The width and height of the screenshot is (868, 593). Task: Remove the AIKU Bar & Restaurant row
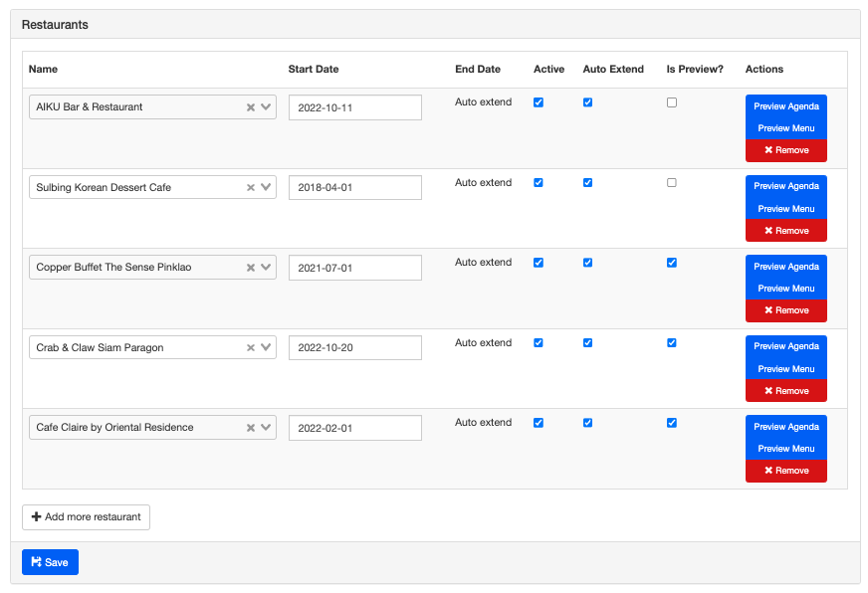[785, 150]
